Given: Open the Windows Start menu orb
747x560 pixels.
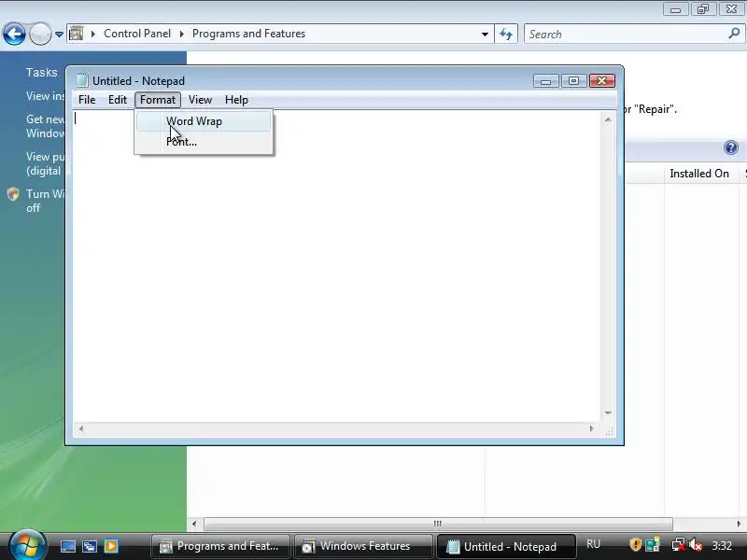Looking at the screenshot, I should (28, 546).
